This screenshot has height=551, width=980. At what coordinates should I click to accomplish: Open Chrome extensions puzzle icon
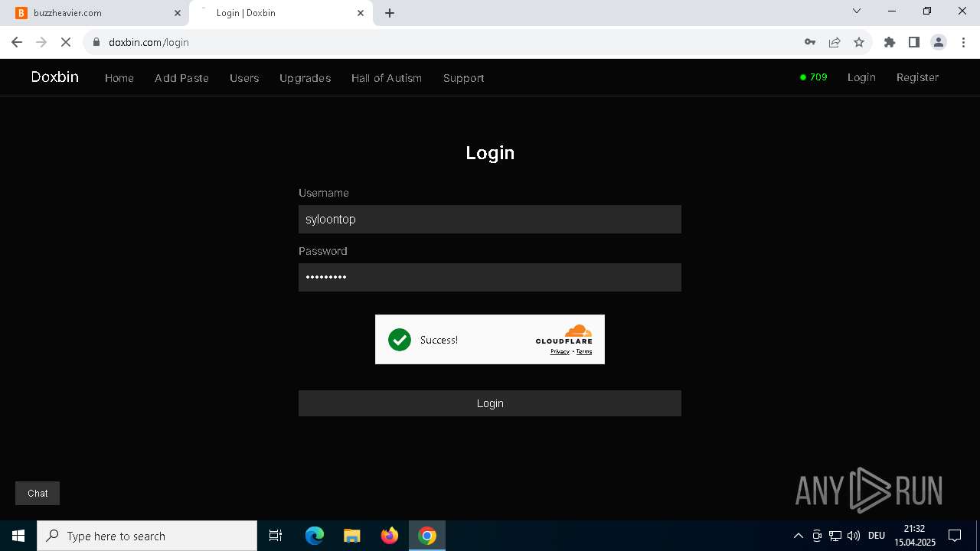tap(890, 42)
